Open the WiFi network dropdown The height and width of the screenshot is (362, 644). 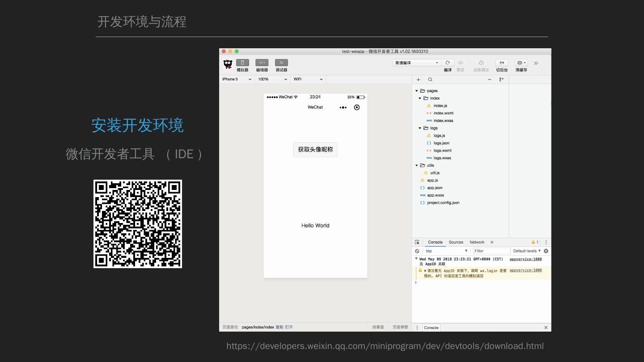pyautogui.click(x=308, y=79)
